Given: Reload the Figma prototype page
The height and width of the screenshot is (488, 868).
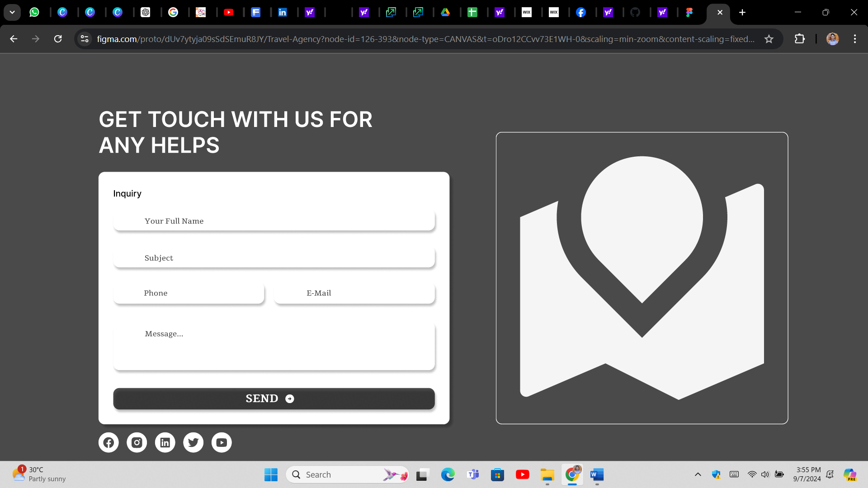Looking at the screenshot, I should 58,39.
